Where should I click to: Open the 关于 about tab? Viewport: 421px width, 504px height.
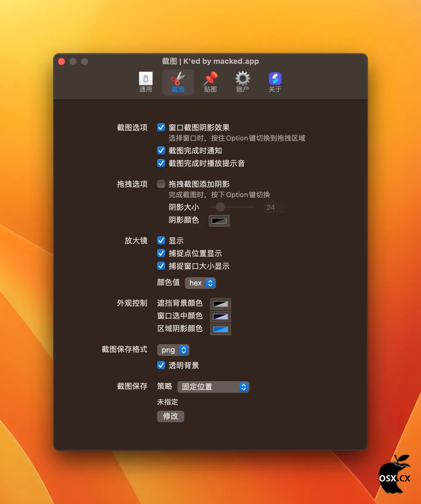(x=275, y=82)
